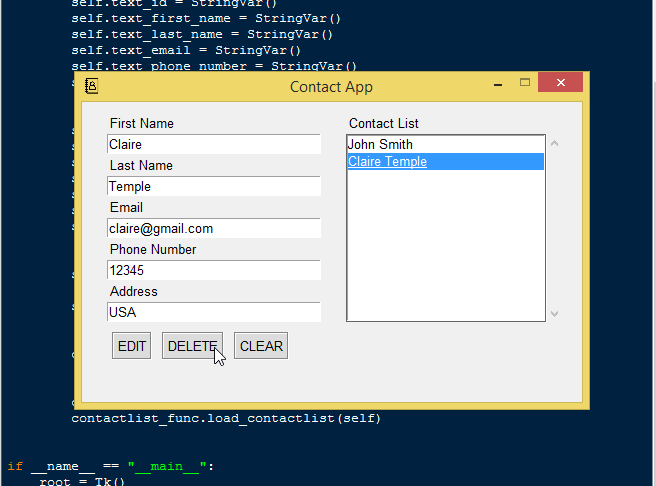
Task: Click into the Address input field
Action: click(213, 313)
